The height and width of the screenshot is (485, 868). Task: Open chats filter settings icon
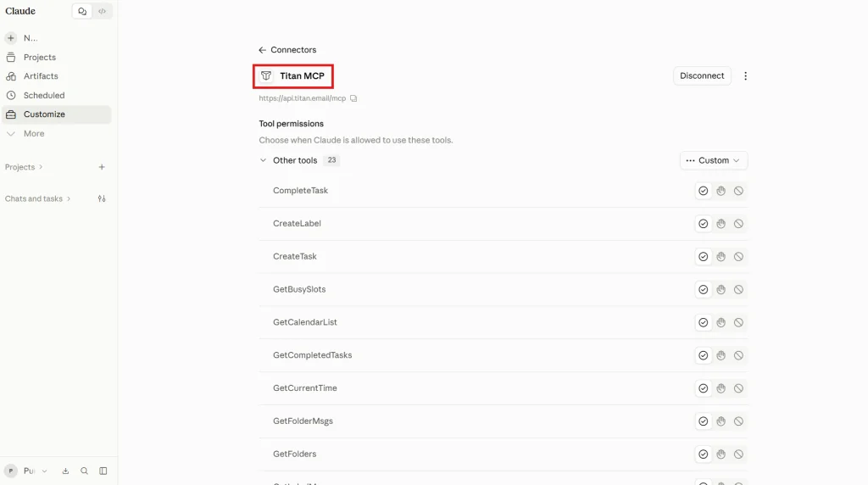102,198
